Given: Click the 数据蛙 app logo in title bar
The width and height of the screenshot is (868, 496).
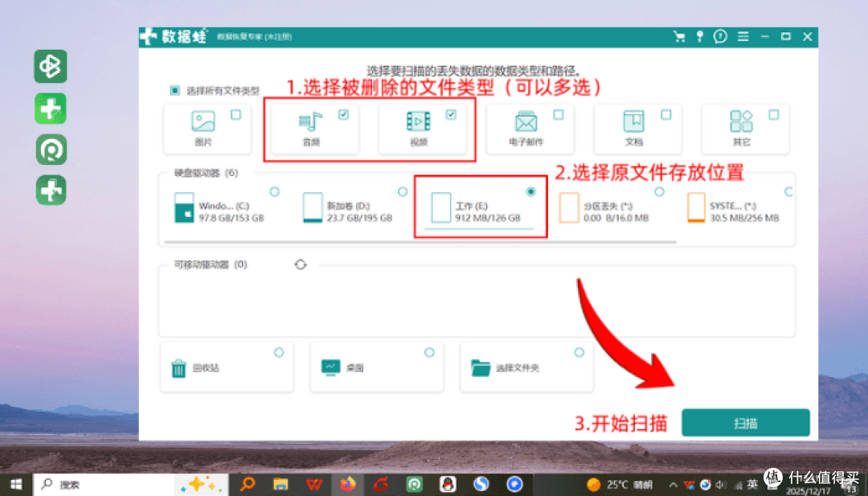Looking at the screenshot, I should click(174, 36).
